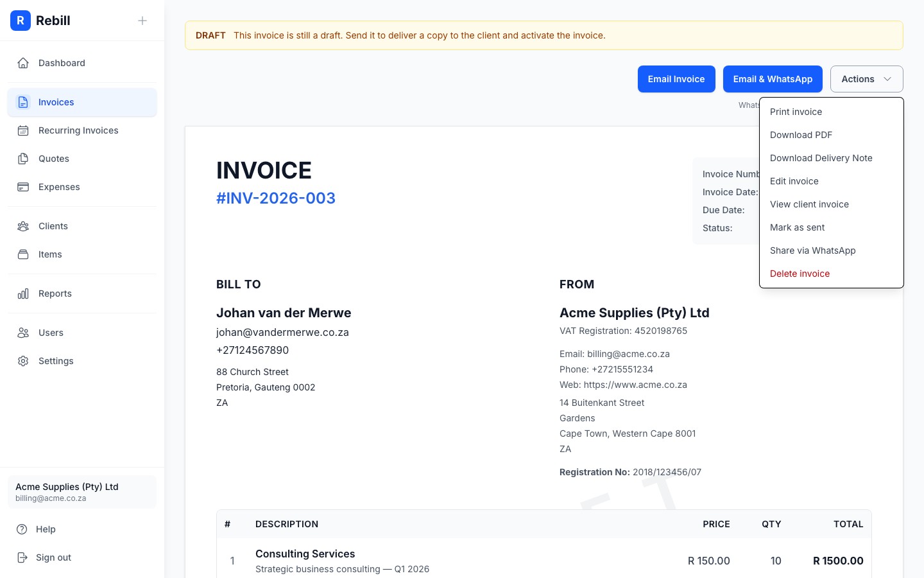924x578 pixels.
Task: Open the Users management icon
Action: click(x=23, y=333)
